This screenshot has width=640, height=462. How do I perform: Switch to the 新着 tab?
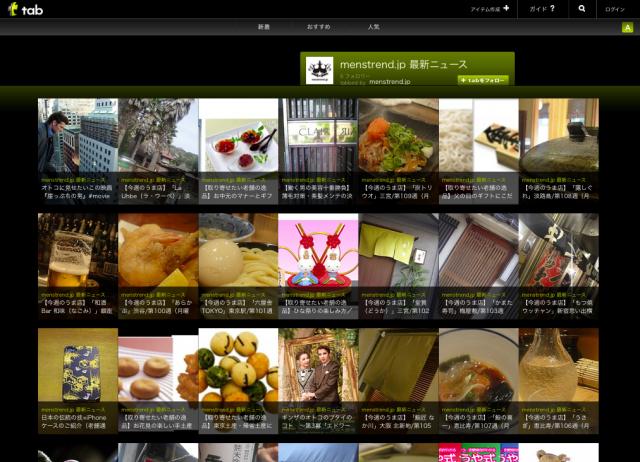pyautogui.click(x=264, y=27)
